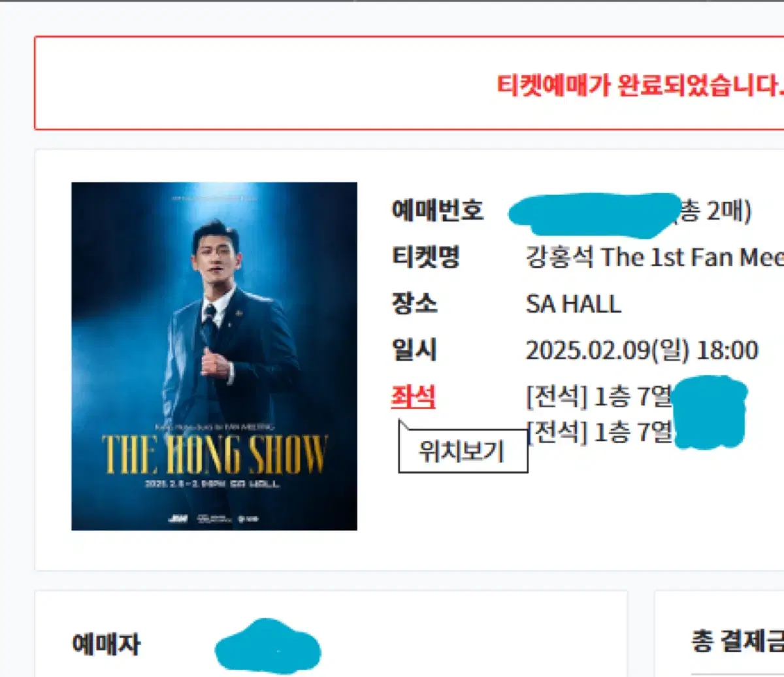Click the 강홍석 The 1st Fan Meeting title

click(x=655, y=257)
